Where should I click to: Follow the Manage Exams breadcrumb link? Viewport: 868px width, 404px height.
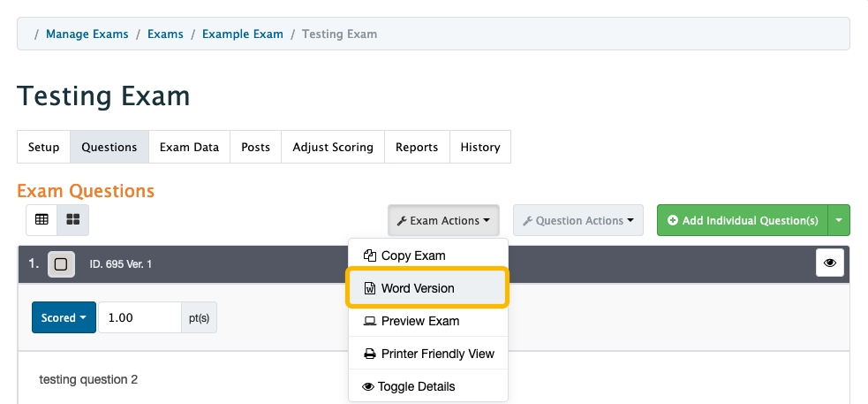(87, 34)
